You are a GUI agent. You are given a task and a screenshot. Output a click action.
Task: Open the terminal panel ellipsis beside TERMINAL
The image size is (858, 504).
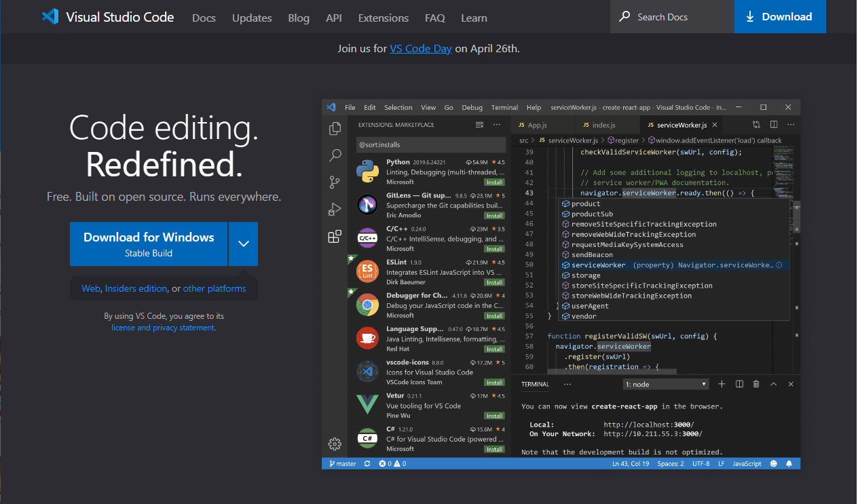pyautogui.click(x=567, y=384)
